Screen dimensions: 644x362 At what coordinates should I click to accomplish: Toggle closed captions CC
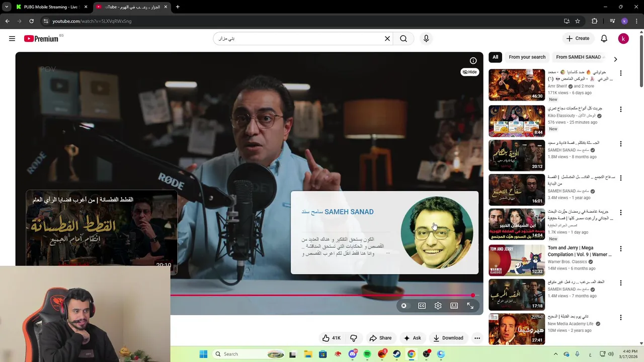coord(422,306)
